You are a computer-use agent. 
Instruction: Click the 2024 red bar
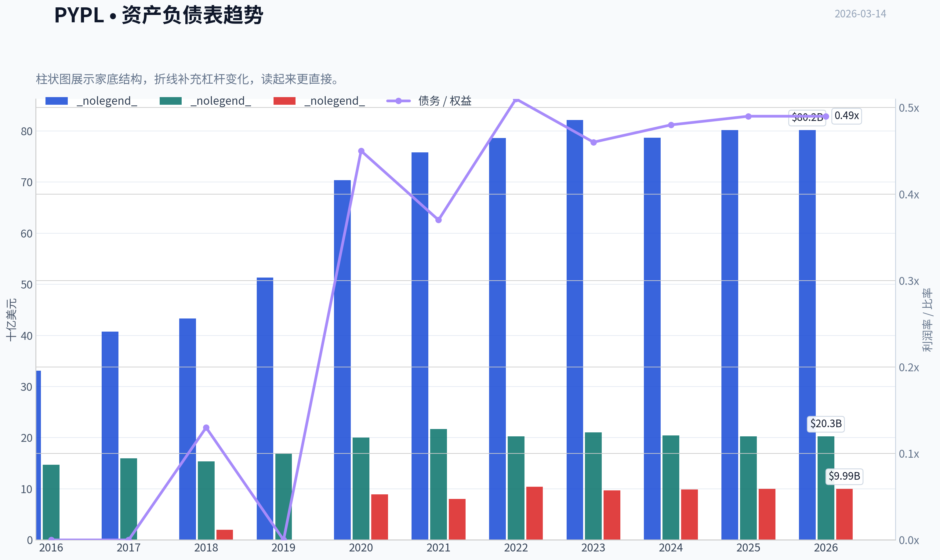[690, 514]
